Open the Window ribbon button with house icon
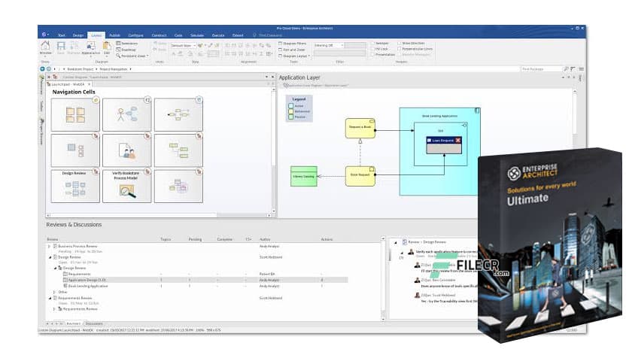This screenshot has width=629, height=364. [46, 47]
